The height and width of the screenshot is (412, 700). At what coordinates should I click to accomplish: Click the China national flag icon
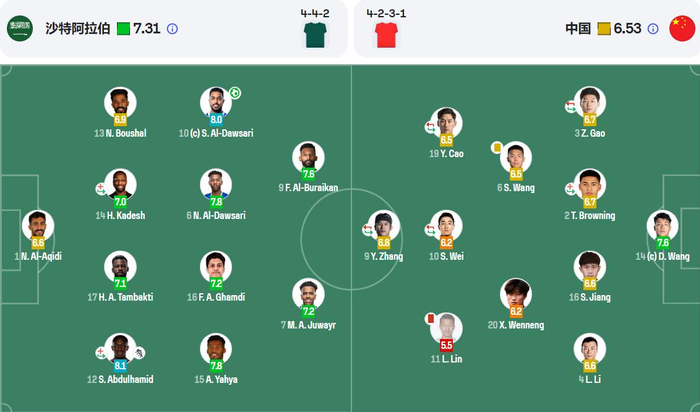[680, 29]
